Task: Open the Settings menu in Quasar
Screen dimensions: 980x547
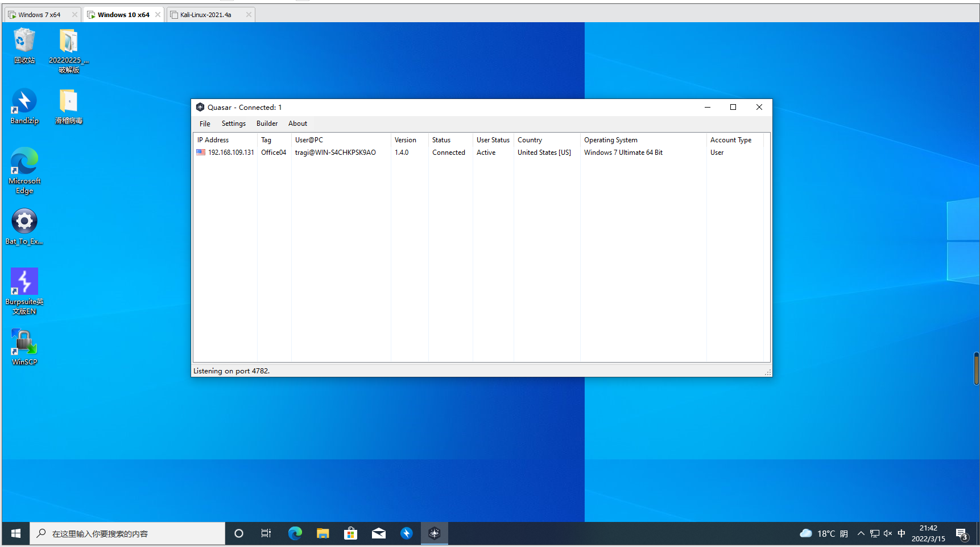Action: tap(233, 124)
